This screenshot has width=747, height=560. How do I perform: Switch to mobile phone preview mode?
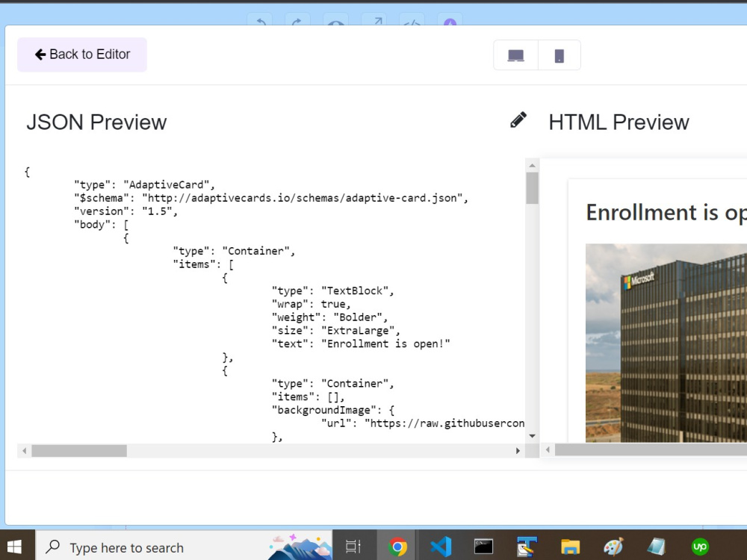[560, 55]
